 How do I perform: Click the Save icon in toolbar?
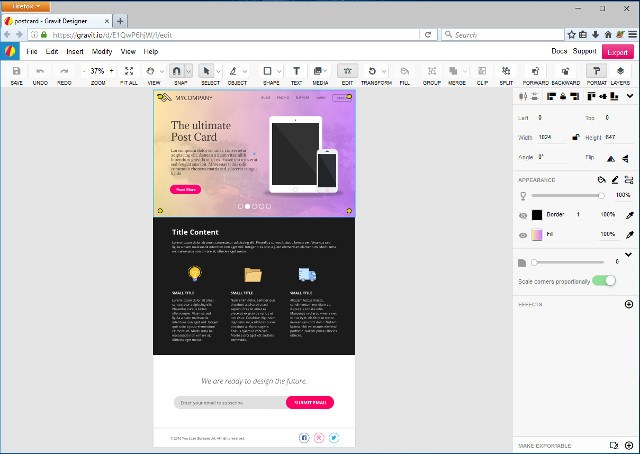[16, 71]
